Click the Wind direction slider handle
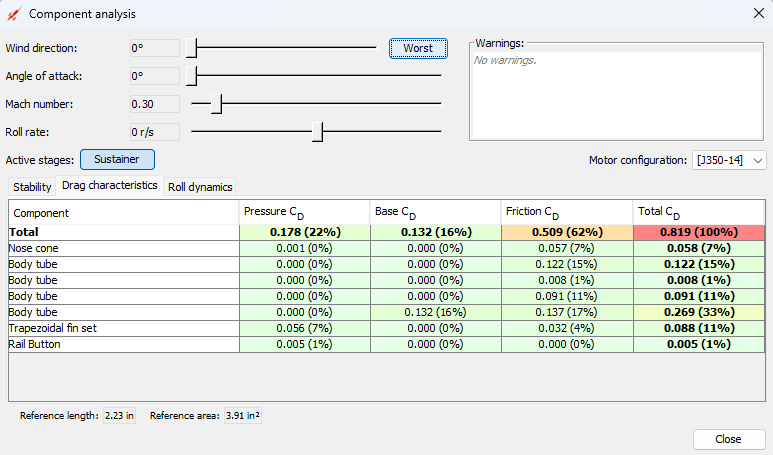 point(192,48)
